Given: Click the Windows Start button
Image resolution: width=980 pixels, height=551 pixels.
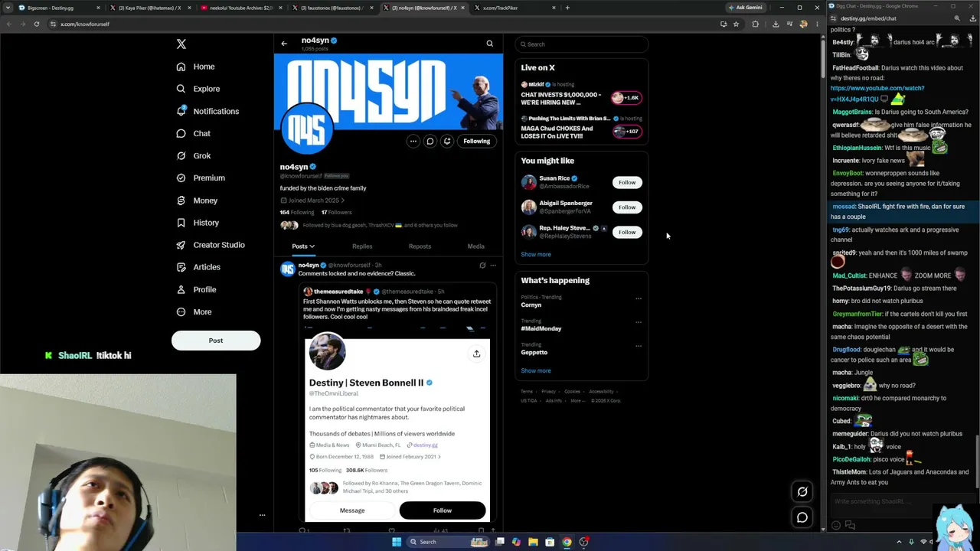Looking at the screenshot, I should tap(397, 542).
